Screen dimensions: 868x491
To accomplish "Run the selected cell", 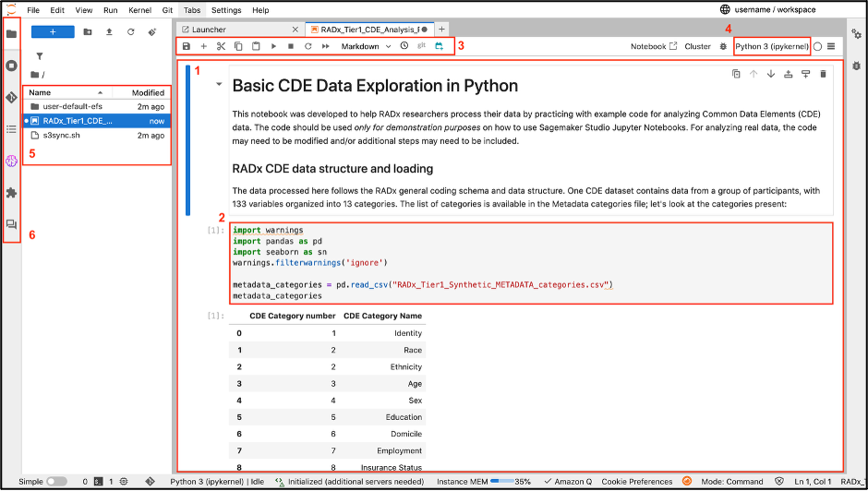I will 273,46.
